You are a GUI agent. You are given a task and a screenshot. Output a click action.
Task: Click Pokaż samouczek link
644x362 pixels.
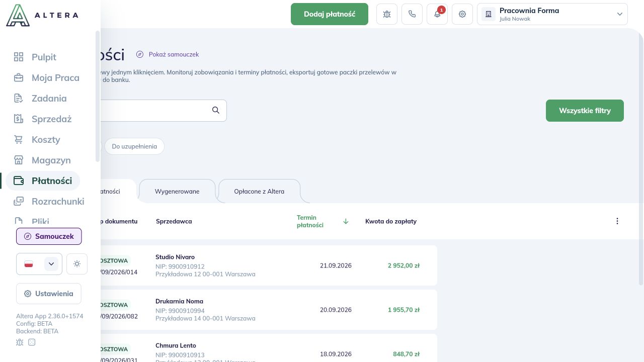pos(168,54)
